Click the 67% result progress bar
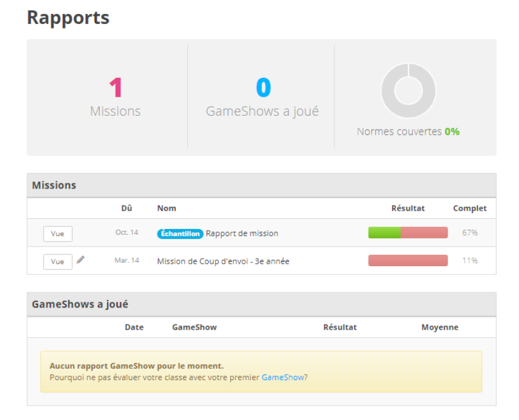Viewport: 519px width, 420px height. click(x=408, y=233)
